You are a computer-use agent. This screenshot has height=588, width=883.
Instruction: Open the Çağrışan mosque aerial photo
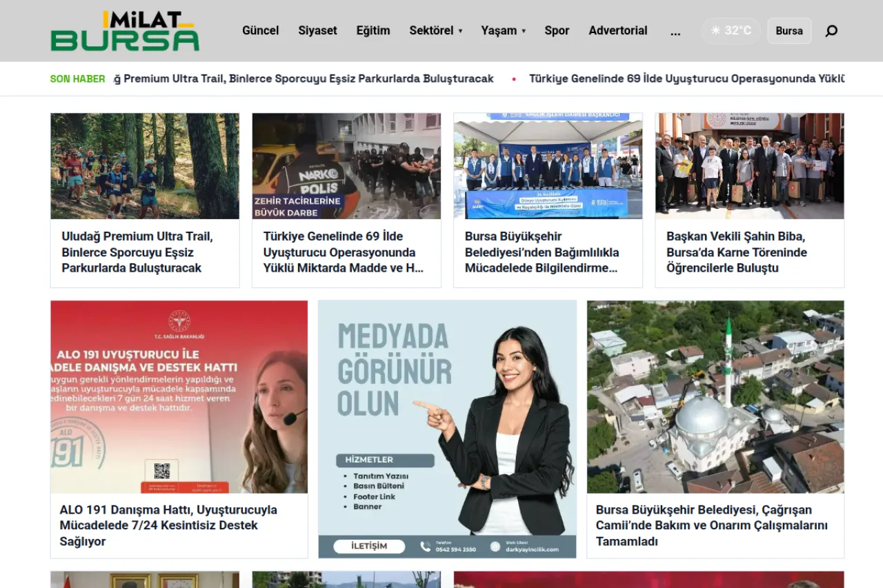[x=715, y=397]
